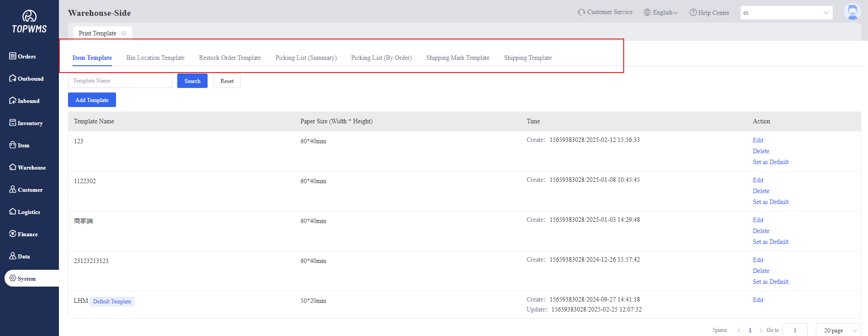Open the Inventory sidebar icon
This screenshot has height=336, width=868.
point(13,123)
